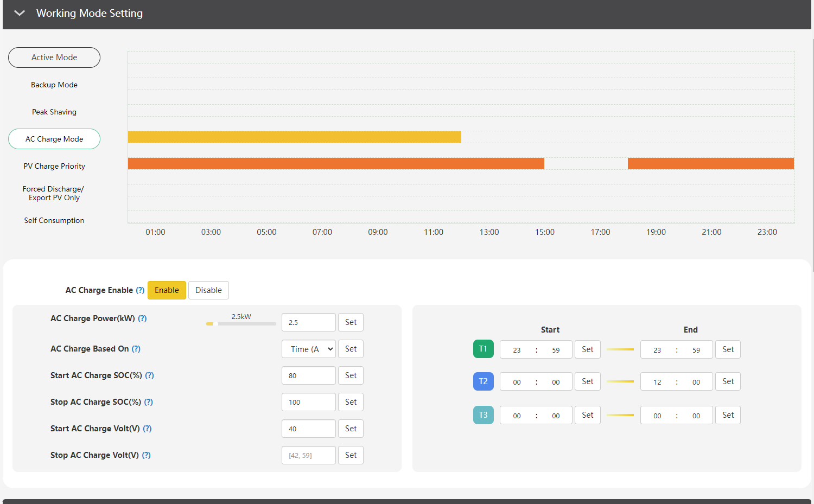Select the Active Mode tab
814x504 pixels.
coord(54,58)
